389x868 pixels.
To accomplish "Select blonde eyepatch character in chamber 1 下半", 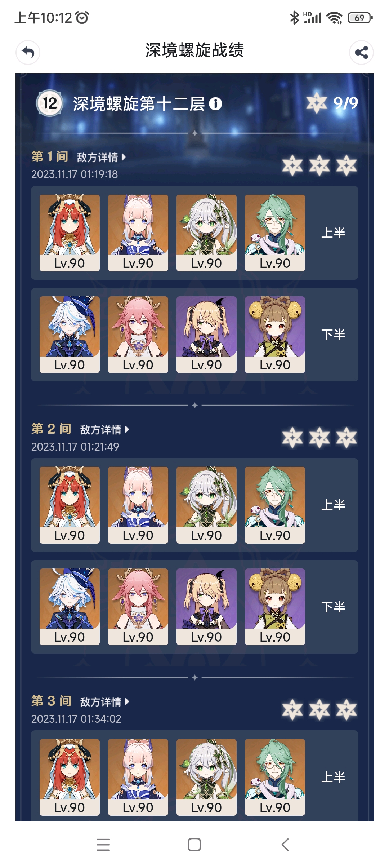I will [206, 335].
